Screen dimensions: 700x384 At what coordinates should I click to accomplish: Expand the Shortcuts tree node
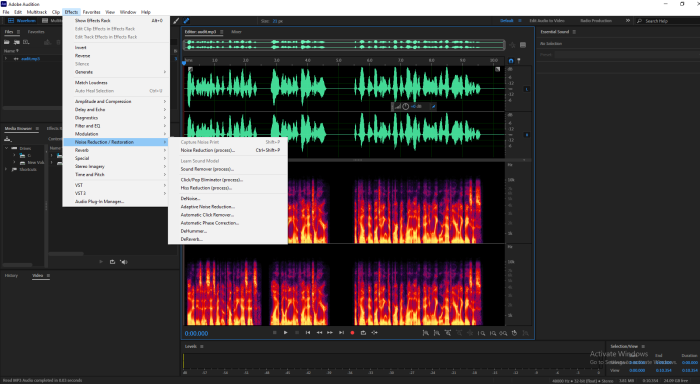tap(6, 170)
